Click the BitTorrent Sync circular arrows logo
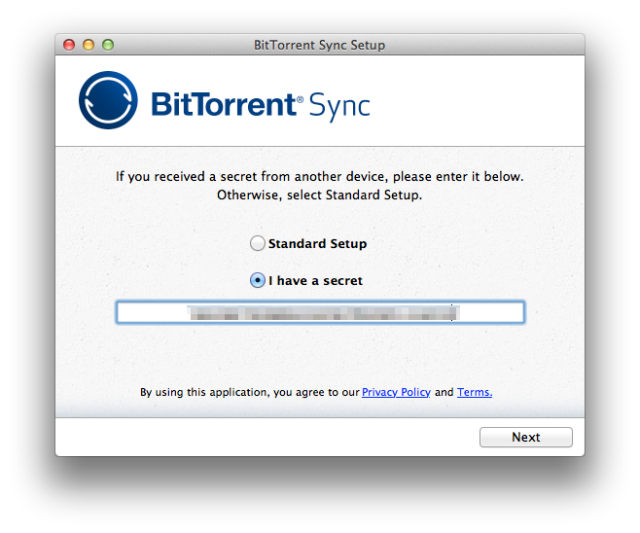The width and height of the screenshot is (640, 533). [x=108, y=100]
